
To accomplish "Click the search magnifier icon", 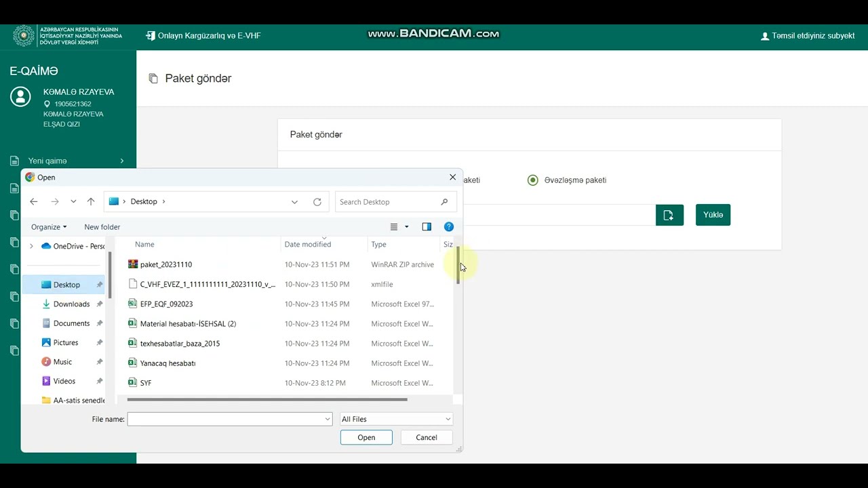I will point(445,201).
